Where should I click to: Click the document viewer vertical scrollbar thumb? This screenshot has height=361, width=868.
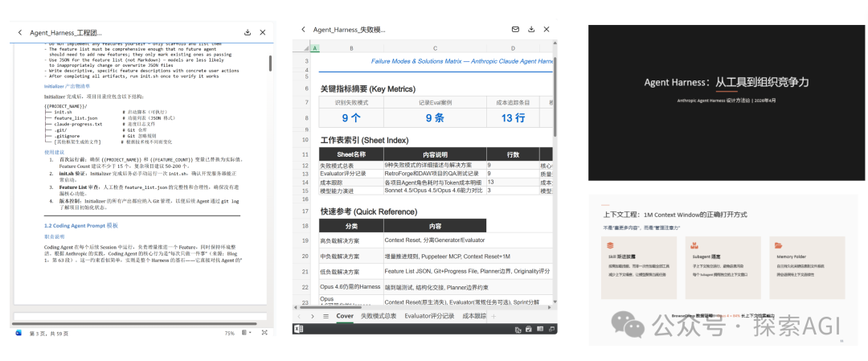tap(270, 63)
